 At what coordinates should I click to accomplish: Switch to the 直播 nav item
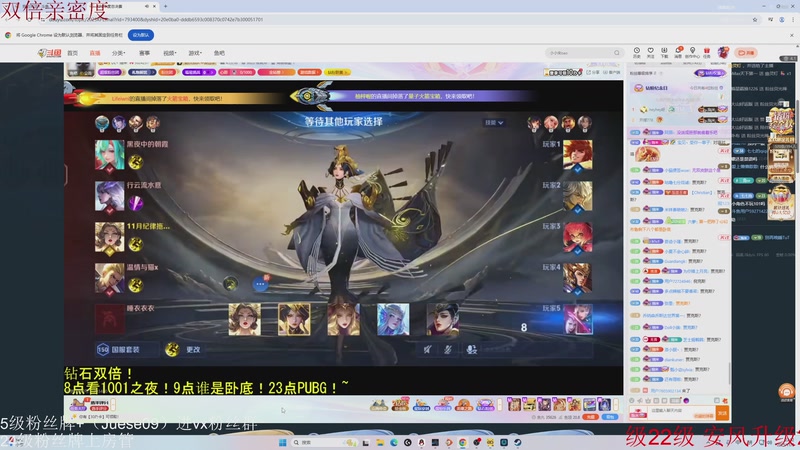pos(95,53)
